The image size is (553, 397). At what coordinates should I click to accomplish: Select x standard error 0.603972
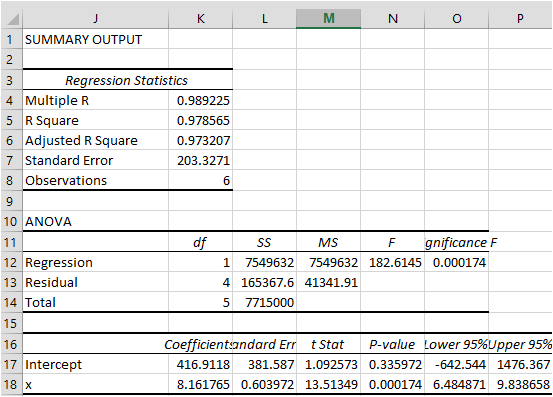pos(265,384)
